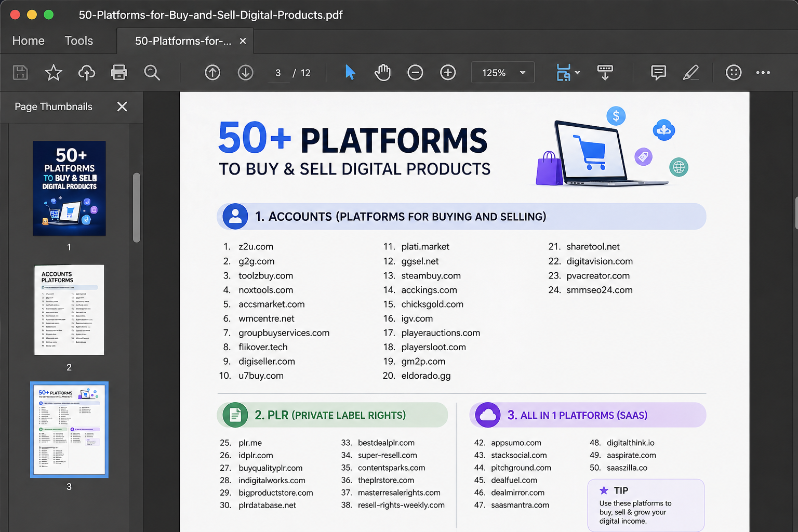This screenshot has height=532, width=798.
Task: Click the contentsparks.com entry
Action: pos(391,468)
